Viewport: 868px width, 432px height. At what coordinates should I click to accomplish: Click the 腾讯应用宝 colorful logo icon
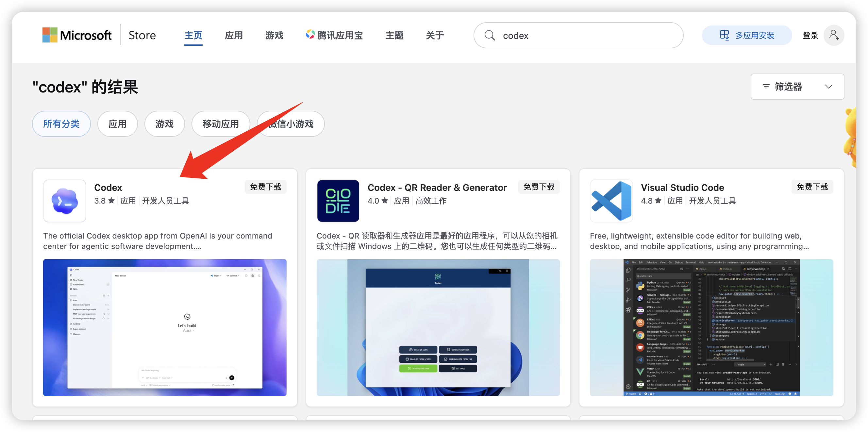(x=310, y=34)
